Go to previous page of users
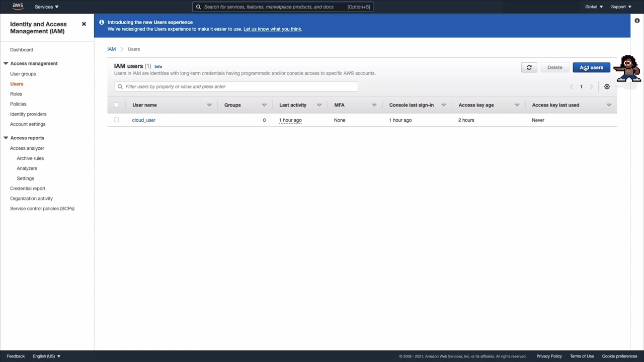644x362 pixels. coord(572,86)
